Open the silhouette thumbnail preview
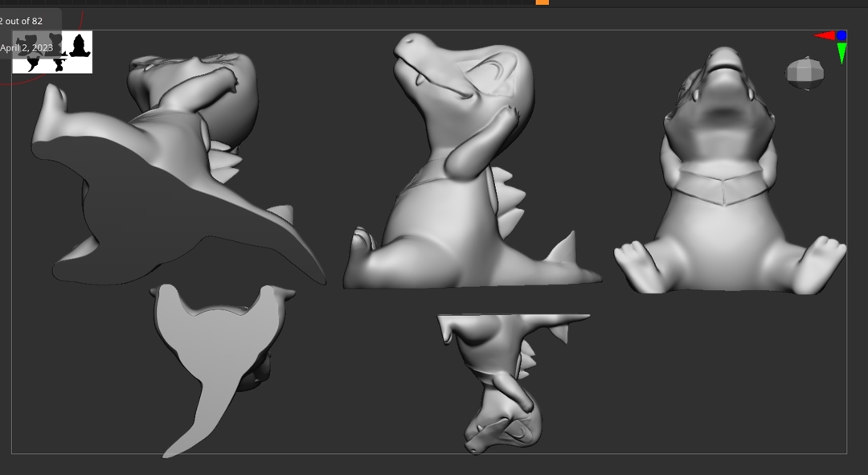The image size is (868, 475). (x=52, y=52)
